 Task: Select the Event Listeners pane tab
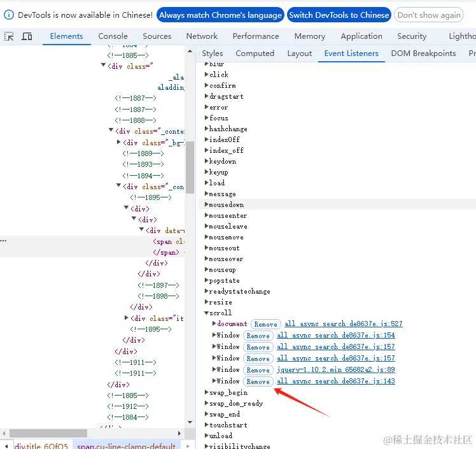tap(351, 53)
